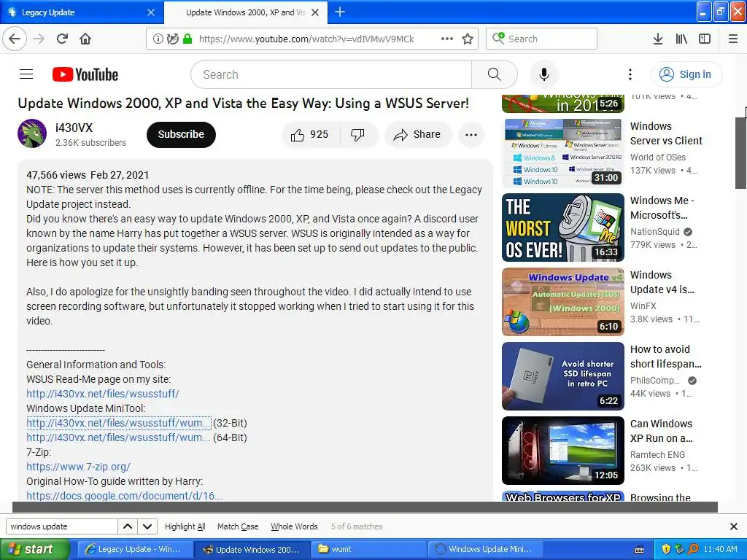Open Windows Update v4 video thumbnail

point(562,301)
